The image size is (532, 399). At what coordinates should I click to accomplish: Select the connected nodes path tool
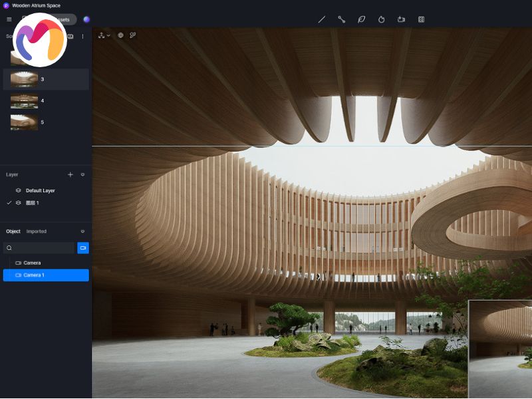(341, 19)
